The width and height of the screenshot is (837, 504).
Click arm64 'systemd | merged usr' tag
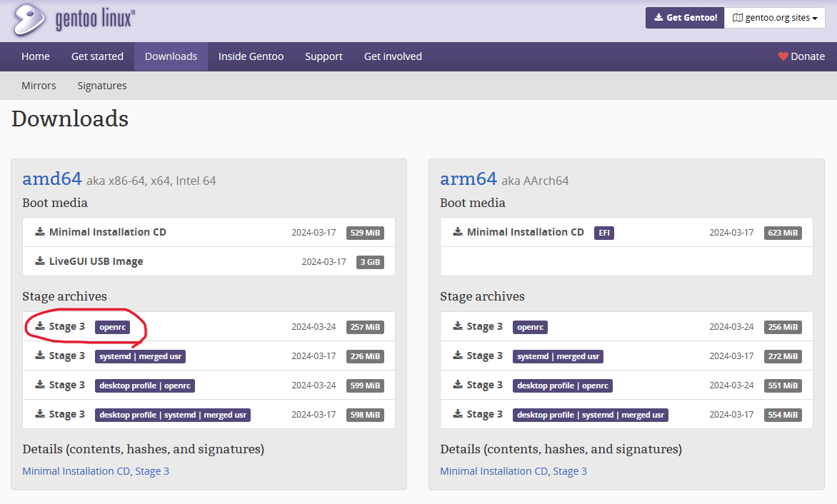(x=558, y=356)
